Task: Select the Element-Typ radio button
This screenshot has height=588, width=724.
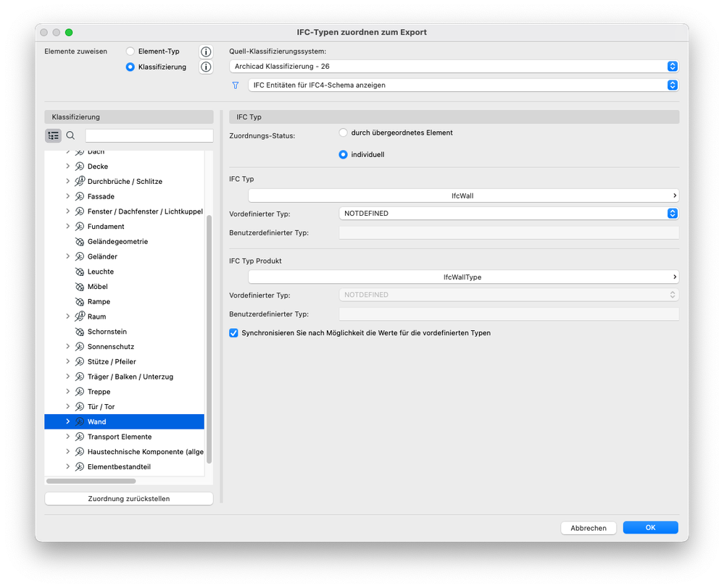Action: click(130, 51)
